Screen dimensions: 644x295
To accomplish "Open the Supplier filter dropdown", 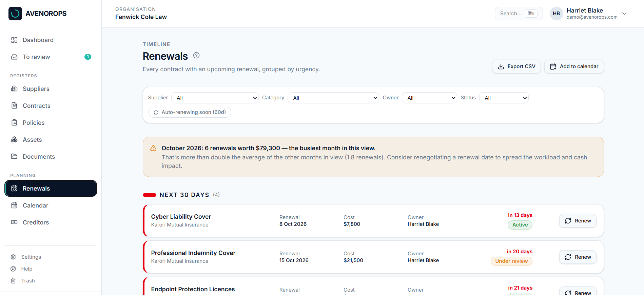I will click(x=215, y=98).
